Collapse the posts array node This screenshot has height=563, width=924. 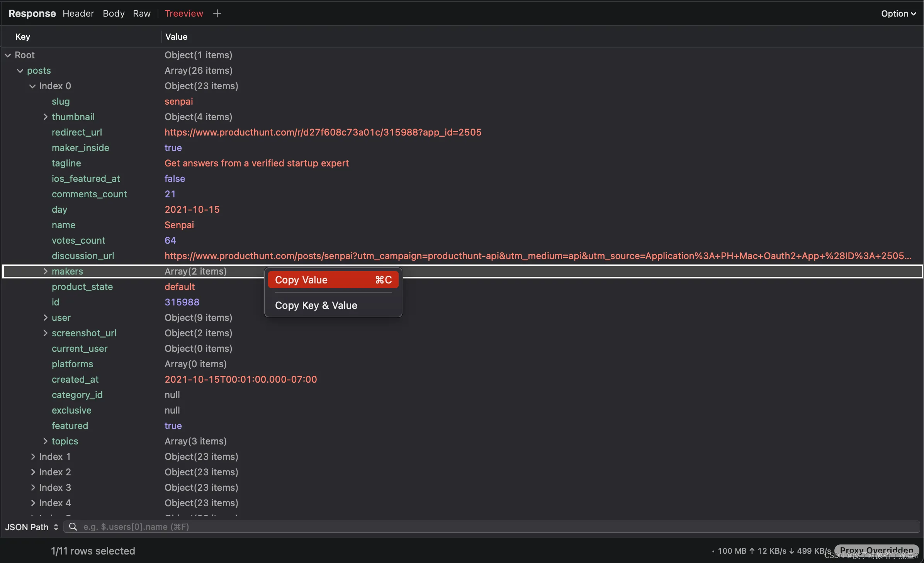click(x=20, y=71)
